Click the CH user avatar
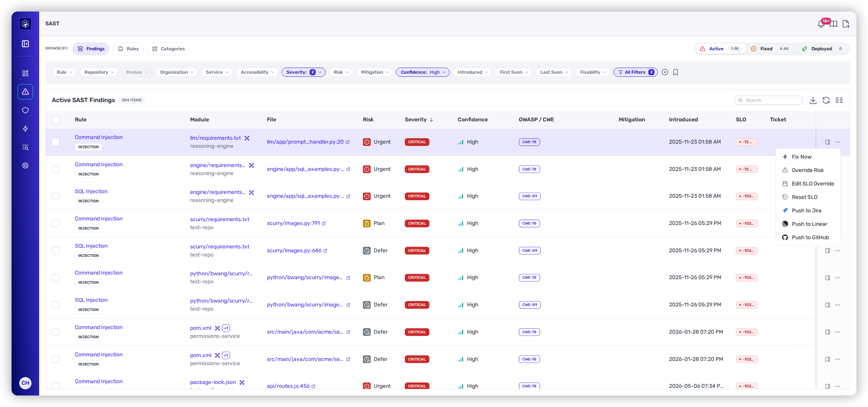The image size is (868, 407). (x=25, y=383)
